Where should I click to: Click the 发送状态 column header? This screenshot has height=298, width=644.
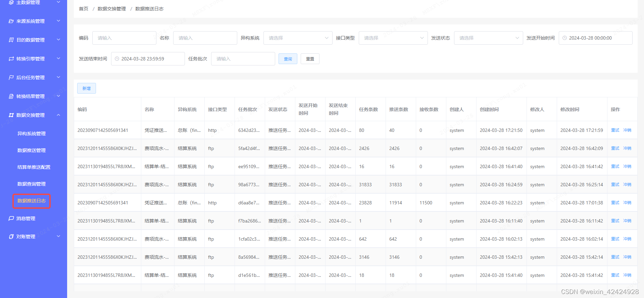coord(278,109)
